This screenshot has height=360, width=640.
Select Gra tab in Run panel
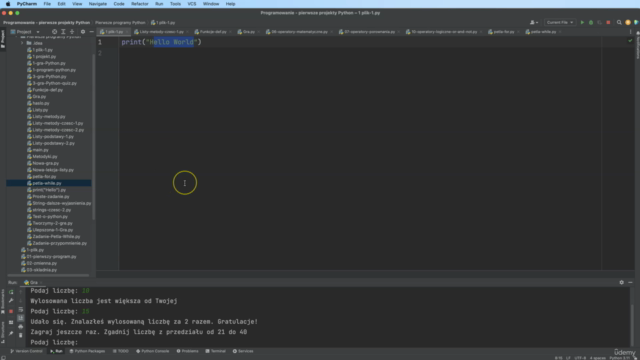pyautogui.click(x=32, y=282)
